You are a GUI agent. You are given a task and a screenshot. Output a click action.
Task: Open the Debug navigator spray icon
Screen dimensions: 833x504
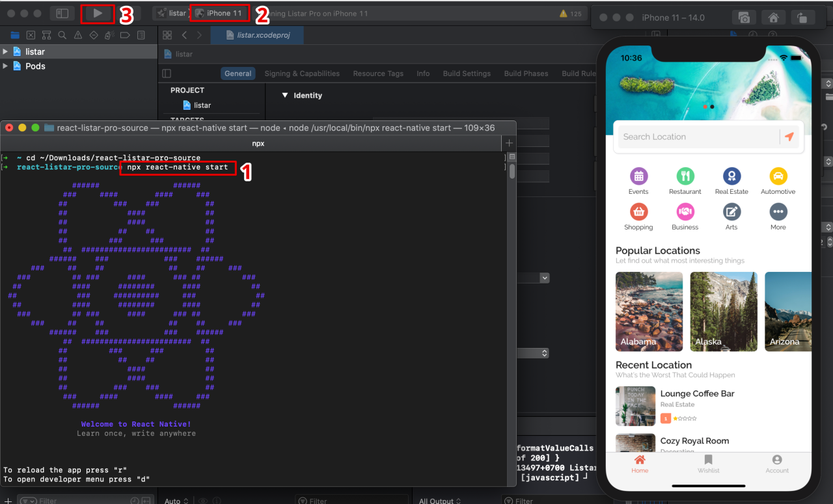109,35
